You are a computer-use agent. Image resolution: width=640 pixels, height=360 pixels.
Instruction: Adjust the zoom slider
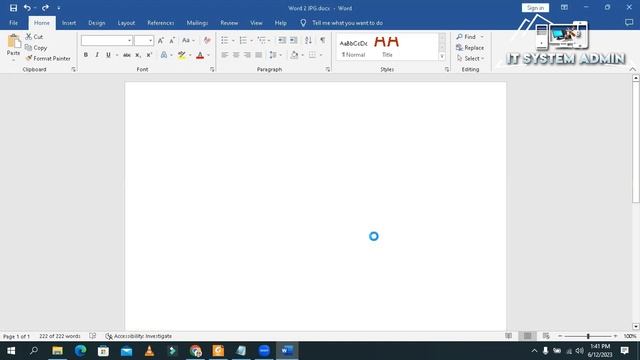point(588,336)
